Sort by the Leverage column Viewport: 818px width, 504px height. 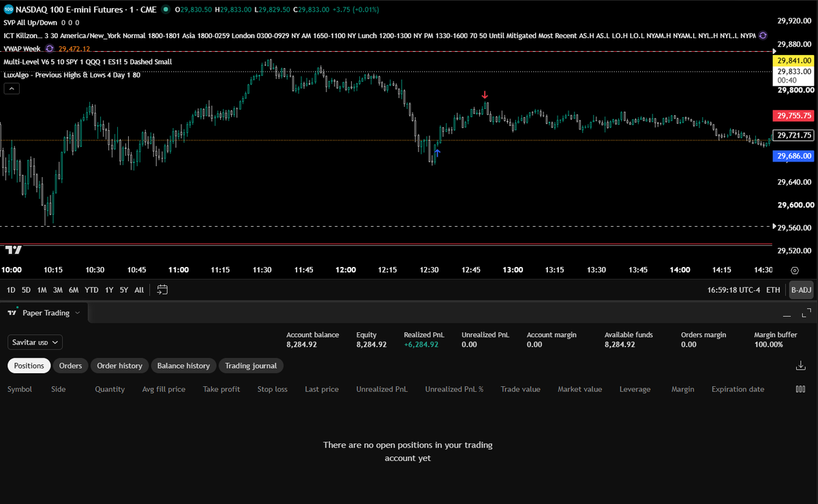click(635, 390)
